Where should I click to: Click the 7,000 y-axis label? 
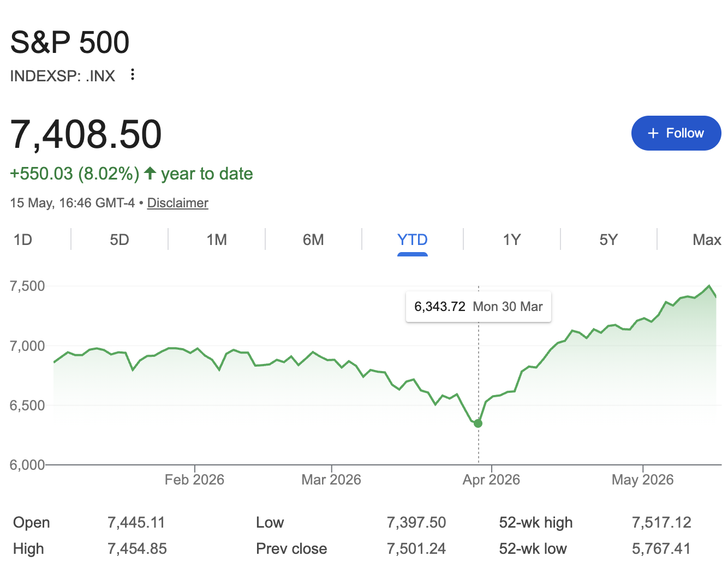(x=27, y=346)
